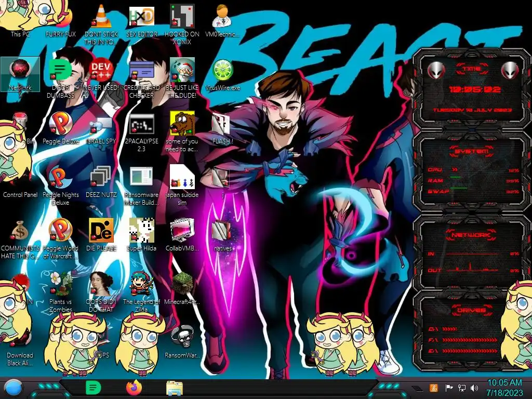The image size is (532, 399).
Task: Open the Action Center flag tray icon
Action: 449,388
